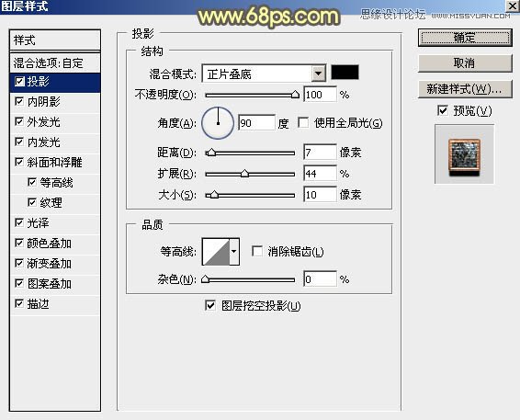This screenshot has height=420, width=520.
Task: Toggle the 光泽 checkbox
Action: click(x=19, y=223)
